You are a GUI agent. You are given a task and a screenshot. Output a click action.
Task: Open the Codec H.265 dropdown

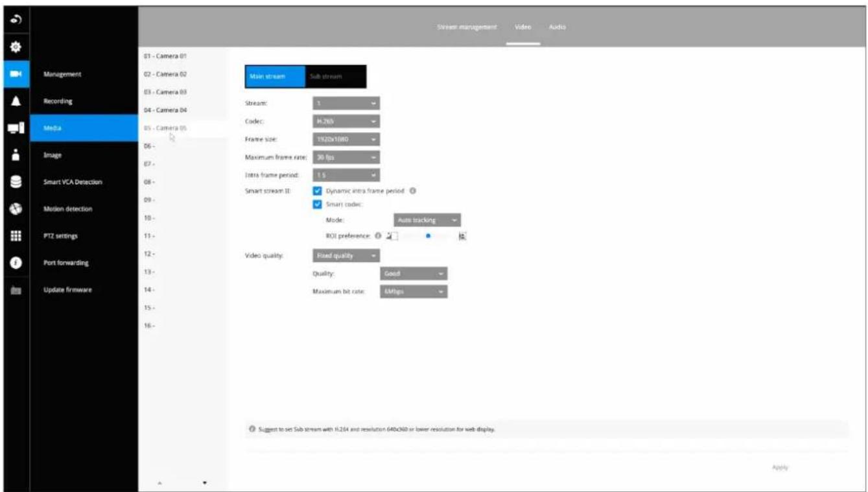[x=346, y=121]
